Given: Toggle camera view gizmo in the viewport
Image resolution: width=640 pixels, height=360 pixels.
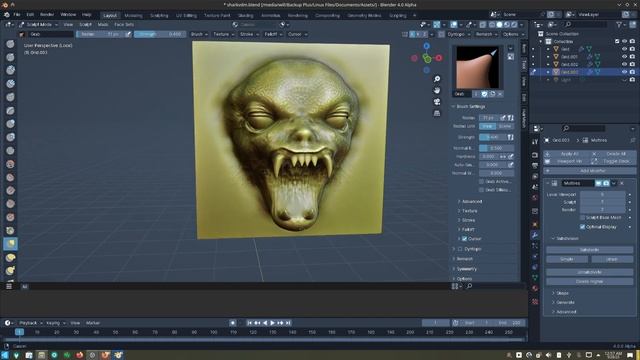Looking at the screenshot, I should point(437,102).
